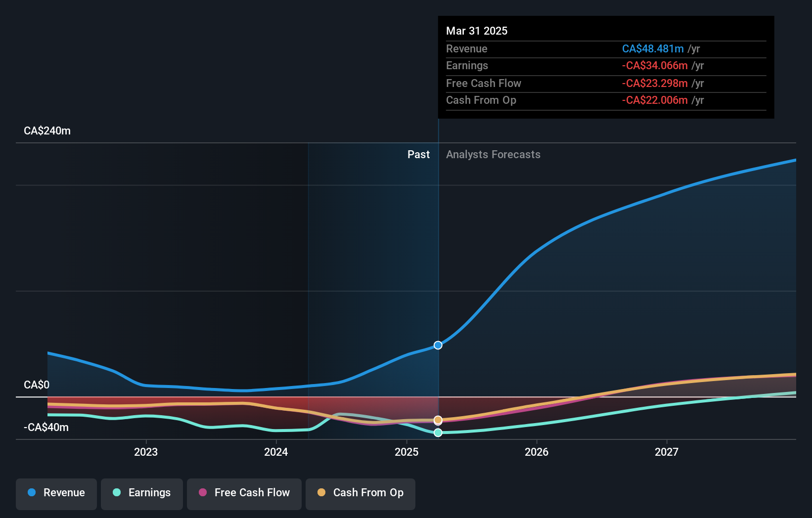Disable the Free Cash Flow series
Image resolution: width=812 pixels, height=518 pixels.
pos(244,493)
